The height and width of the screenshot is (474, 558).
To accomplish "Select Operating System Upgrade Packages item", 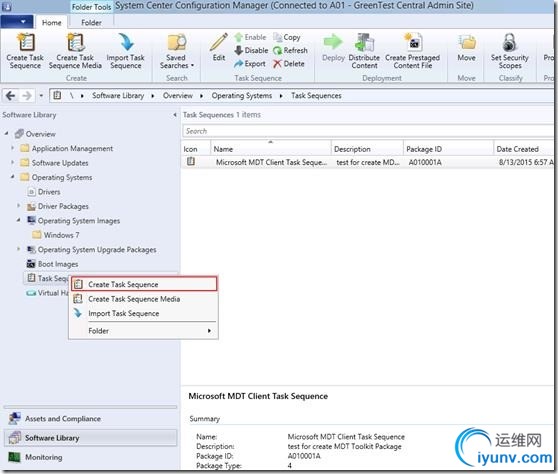I will [97, 250].
